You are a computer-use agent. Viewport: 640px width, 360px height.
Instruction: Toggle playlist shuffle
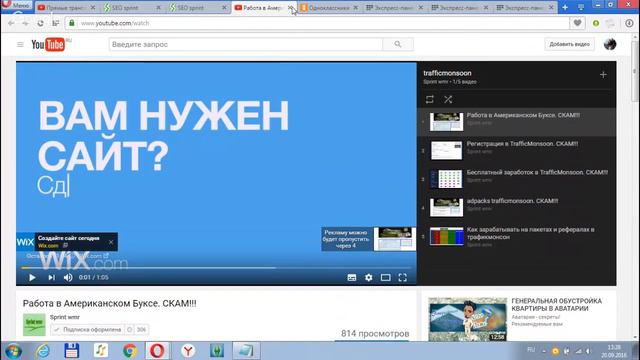tap(448, 99)
